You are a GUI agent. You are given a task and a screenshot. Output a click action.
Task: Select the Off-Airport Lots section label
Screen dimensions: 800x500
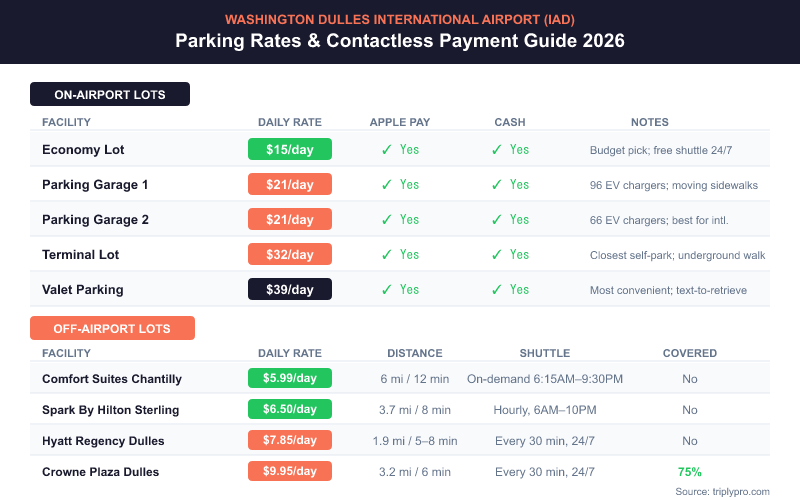pyautogui.click(x=112, y=328)
